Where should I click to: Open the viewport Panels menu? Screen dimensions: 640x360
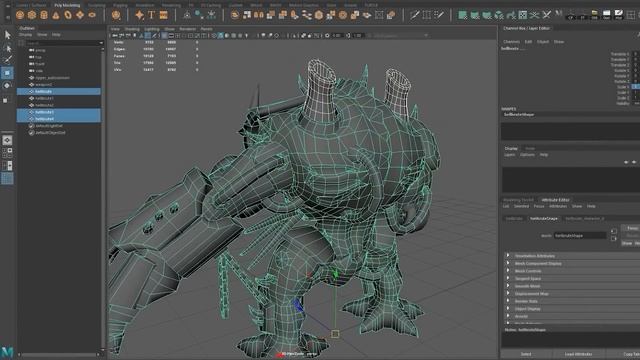(207, 29)
